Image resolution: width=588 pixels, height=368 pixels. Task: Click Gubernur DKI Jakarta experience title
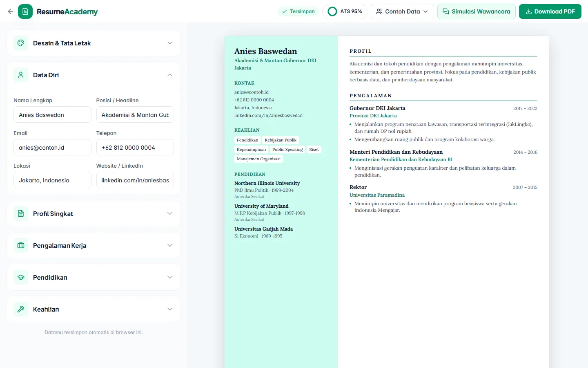point(377,108)
